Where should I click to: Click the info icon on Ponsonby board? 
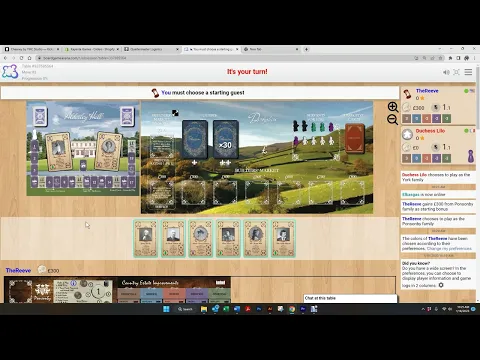(73, 283)
